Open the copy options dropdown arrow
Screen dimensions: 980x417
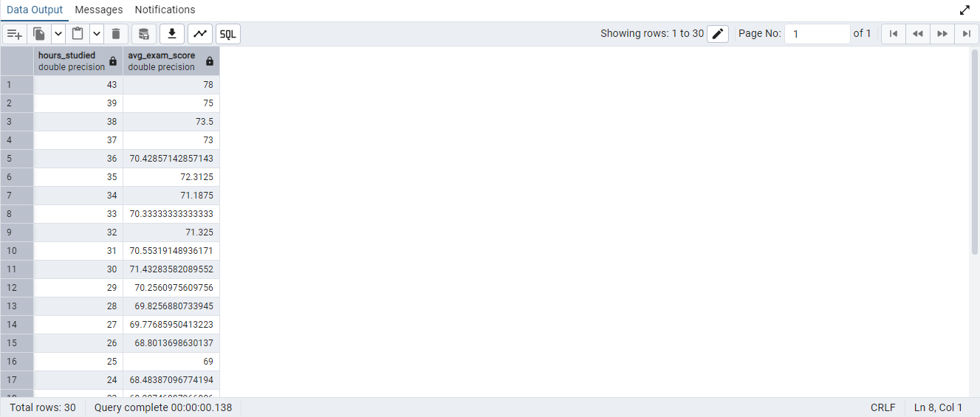(58, 34)
